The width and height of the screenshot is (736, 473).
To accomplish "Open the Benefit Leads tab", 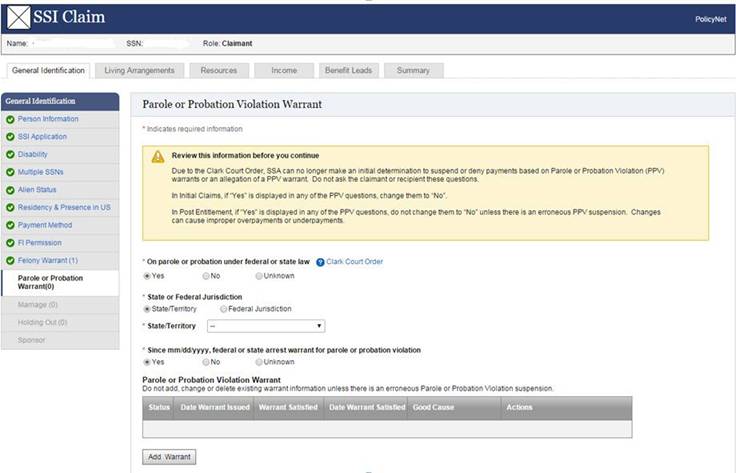I will coord(347,71).
